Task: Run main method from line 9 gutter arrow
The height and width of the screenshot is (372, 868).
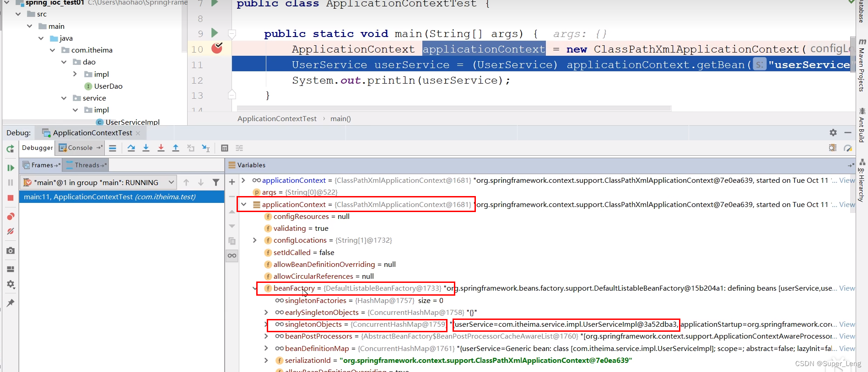Action: (x=215, y=33)
